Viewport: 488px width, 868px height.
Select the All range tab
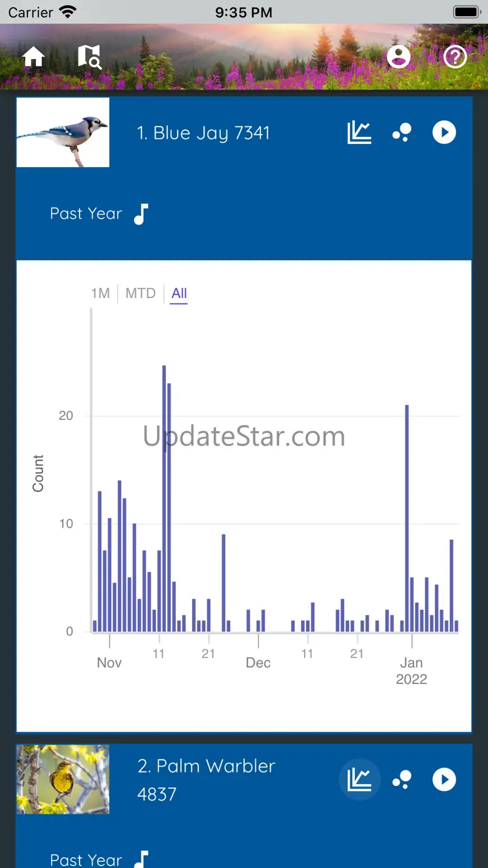coord(179,294)
